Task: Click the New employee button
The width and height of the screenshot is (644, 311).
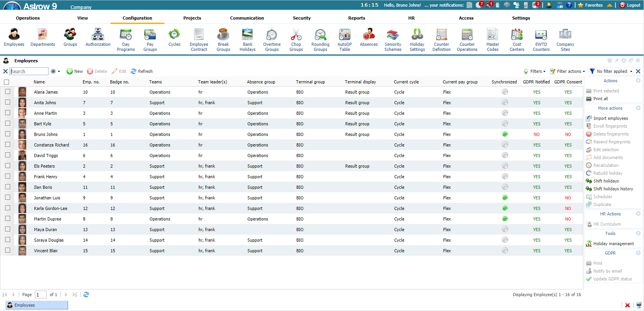Action: tap(75, 71)
